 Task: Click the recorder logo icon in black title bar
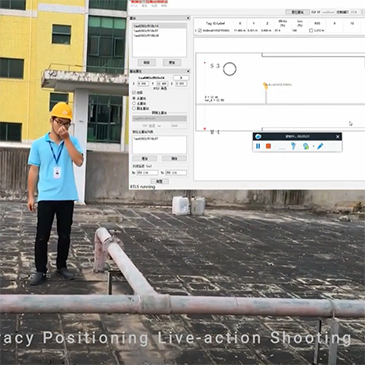coord(258,137)
